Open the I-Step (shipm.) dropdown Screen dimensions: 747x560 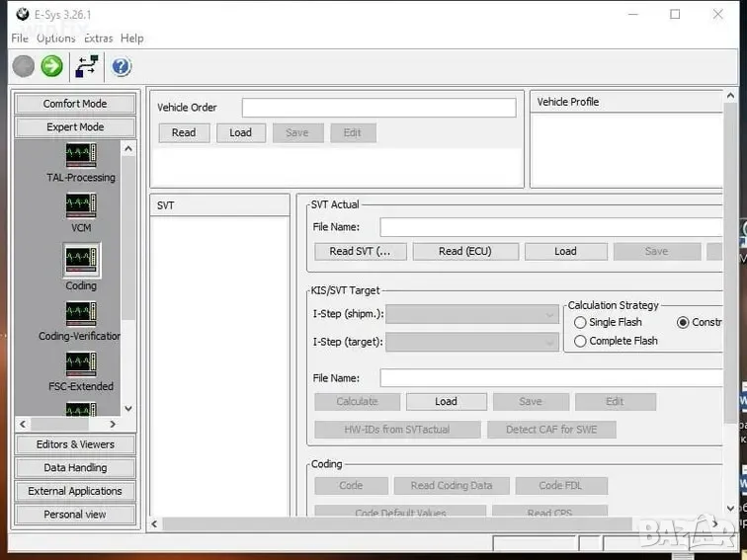(472, 314)
